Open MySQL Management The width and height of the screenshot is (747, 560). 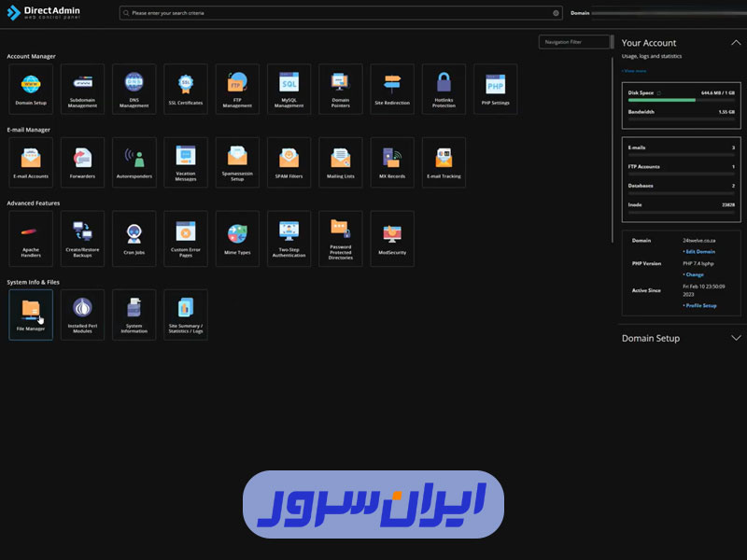(x=289, y=88)
